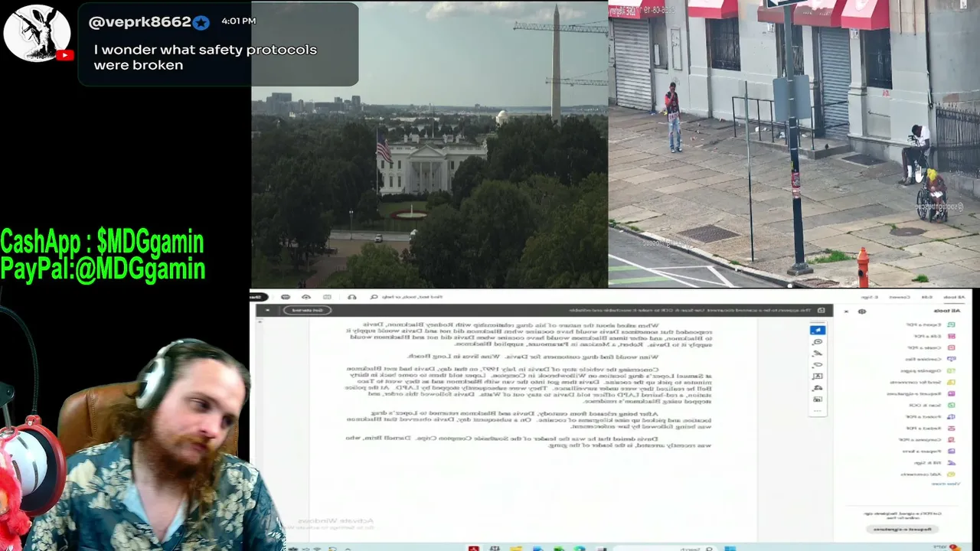Open the Combine files tool
This screenshot has width=980, height=551.
(931, 359)
